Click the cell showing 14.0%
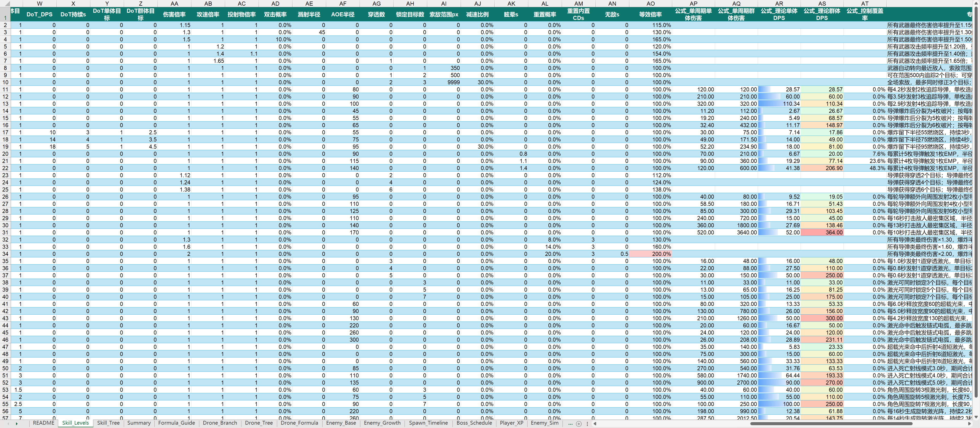This screenshot has width=980, height=428. (x=545, y=247)
